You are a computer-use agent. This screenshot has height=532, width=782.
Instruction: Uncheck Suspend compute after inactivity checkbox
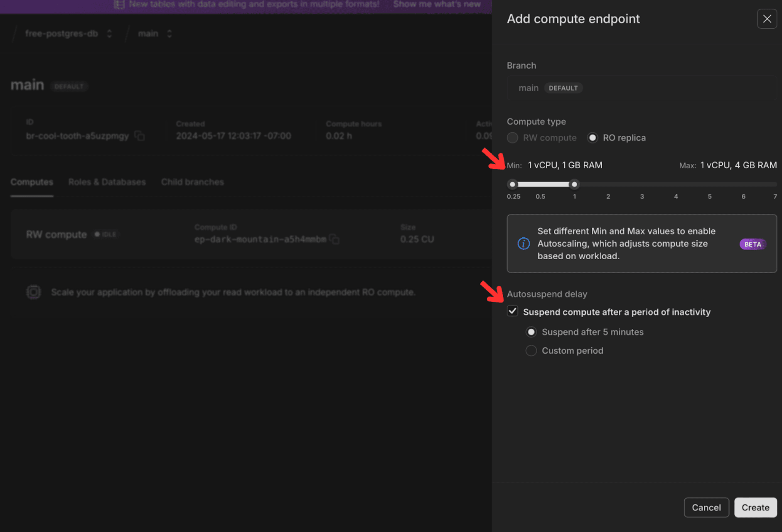513,311
